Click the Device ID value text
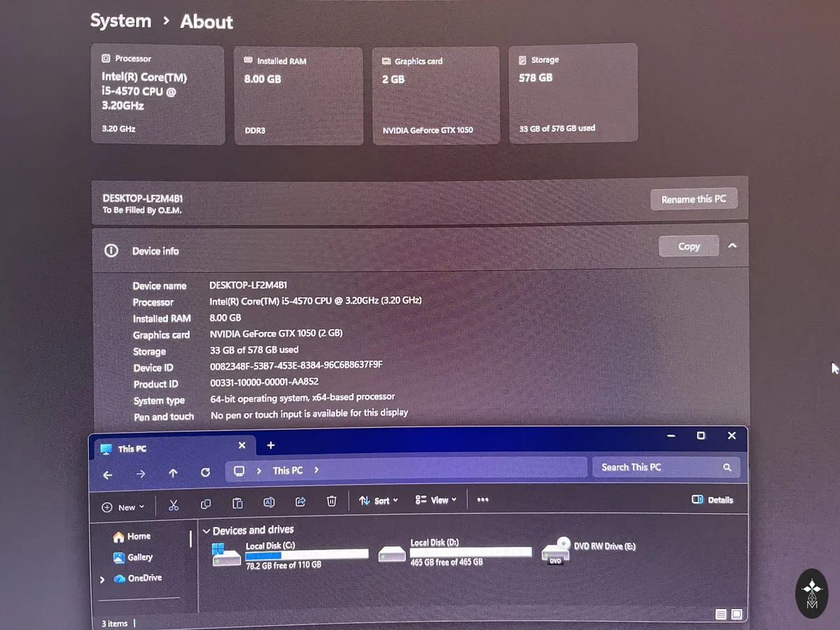This screenshot has height=630, width=840. 296,365
